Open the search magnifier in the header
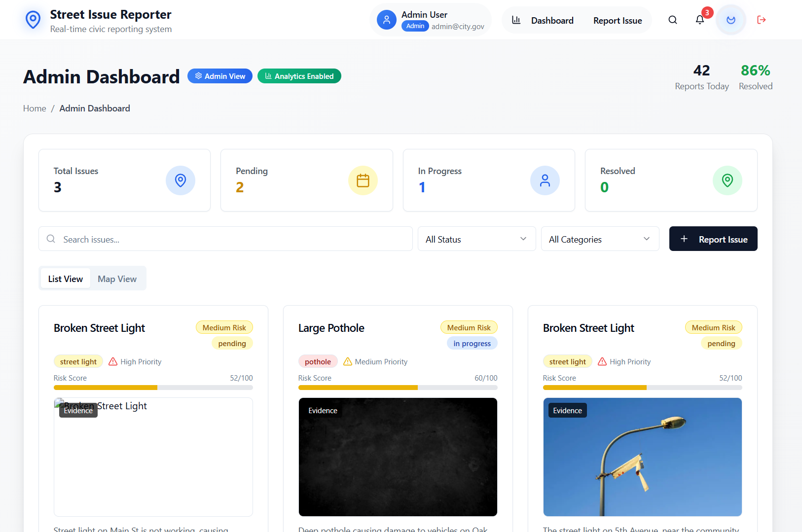Screen dimensions: 802x532 click(x=672, y=20)
